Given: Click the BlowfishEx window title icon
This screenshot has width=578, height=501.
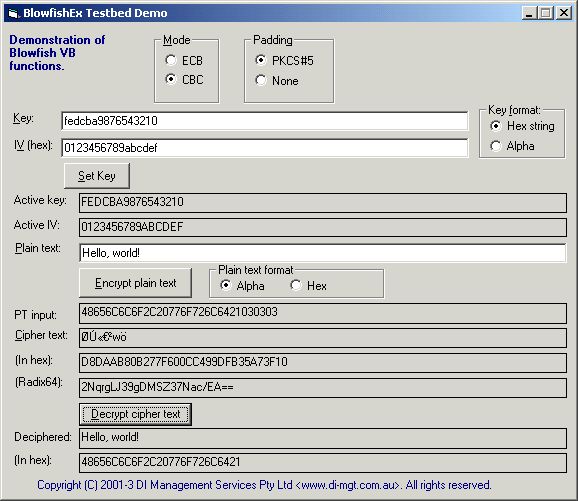Looking at the screenshot, I should 13,13.
